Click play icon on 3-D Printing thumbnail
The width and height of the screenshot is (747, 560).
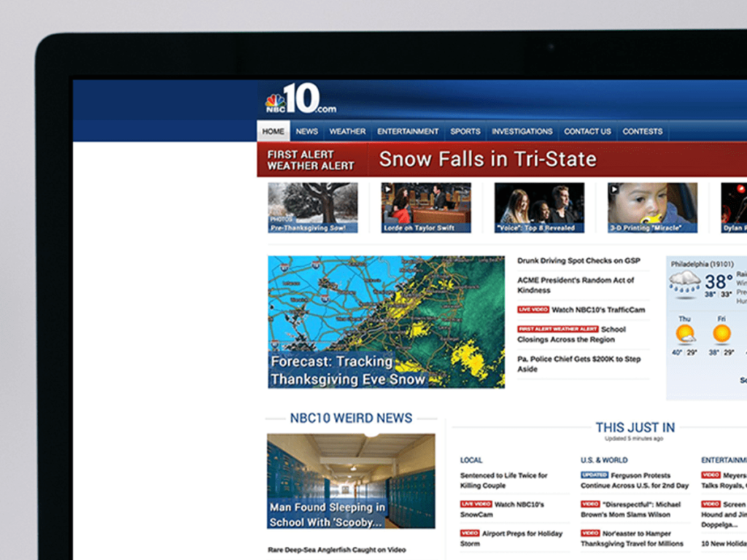614,189
